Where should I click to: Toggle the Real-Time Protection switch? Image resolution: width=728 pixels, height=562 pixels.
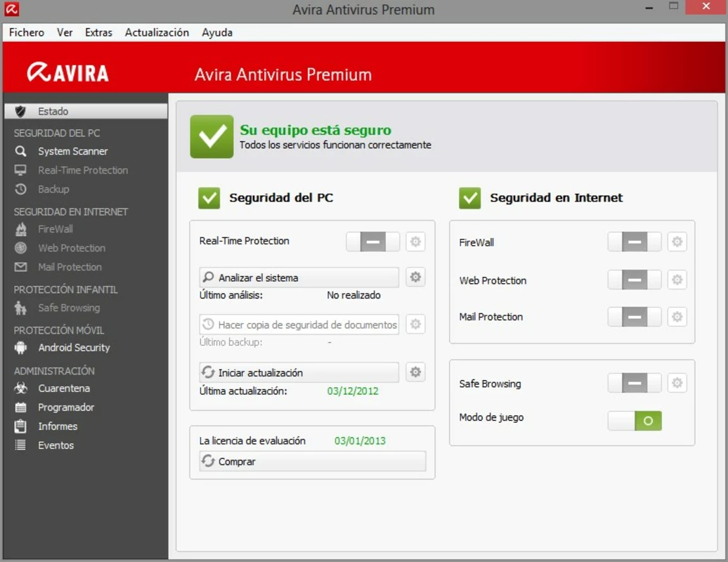[373, 242]
